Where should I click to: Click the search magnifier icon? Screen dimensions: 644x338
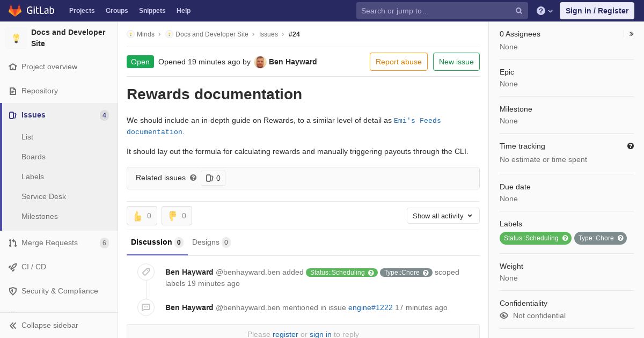tap(519, 11)
